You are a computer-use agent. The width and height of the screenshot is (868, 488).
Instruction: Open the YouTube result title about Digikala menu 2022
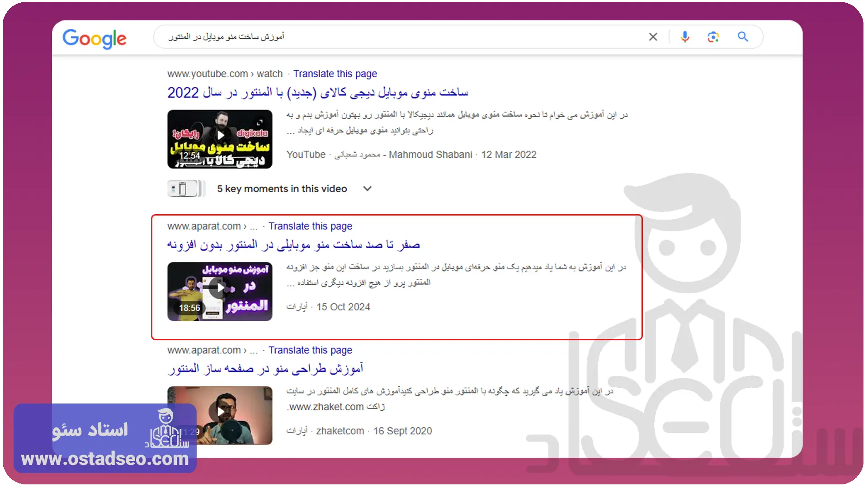click(318, 93)
